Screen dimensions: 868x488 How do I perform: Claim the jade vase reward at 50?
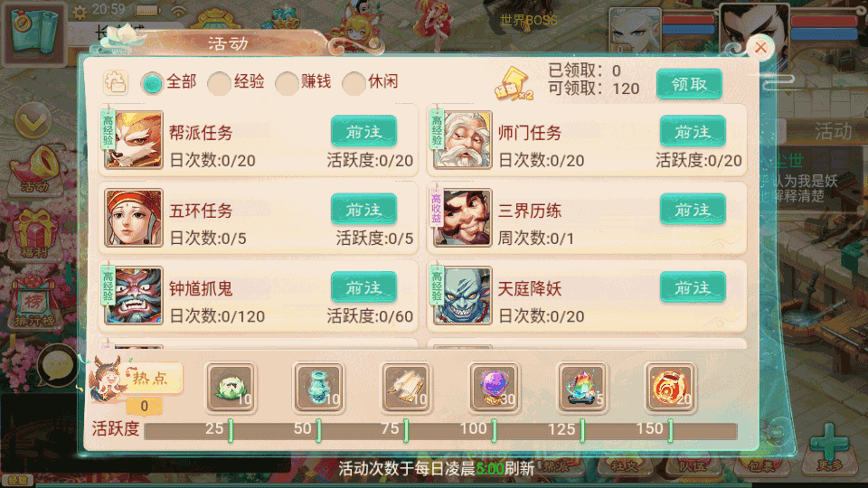[318, 388]
